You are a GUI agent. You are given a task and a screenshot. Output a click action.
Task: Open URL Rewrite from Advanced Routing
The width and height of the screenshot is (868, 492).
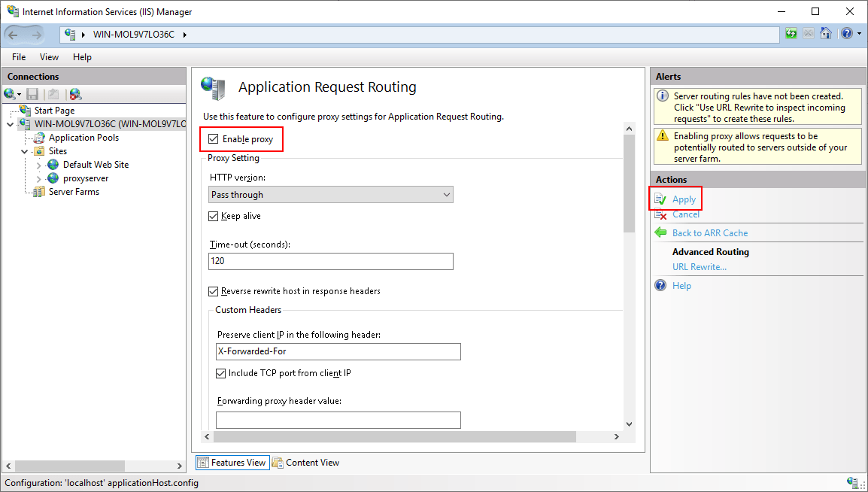pos(700,266)
